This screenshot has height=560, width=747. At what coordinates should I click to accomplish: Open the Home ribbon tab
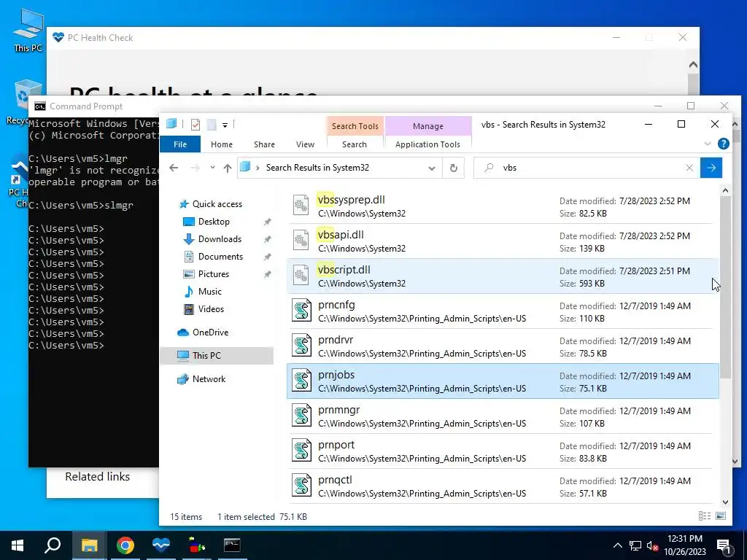tap(222, 144)
